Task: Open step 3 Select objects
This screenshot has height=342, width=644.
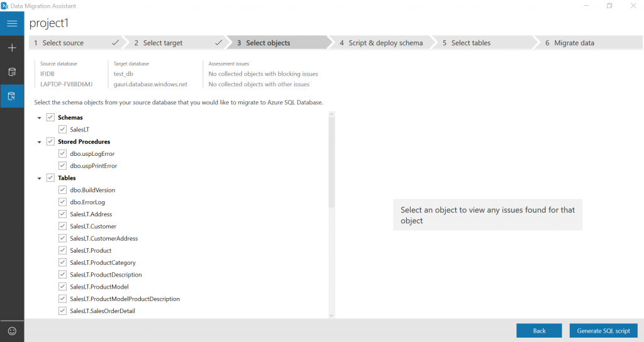Action: [279, 43]
